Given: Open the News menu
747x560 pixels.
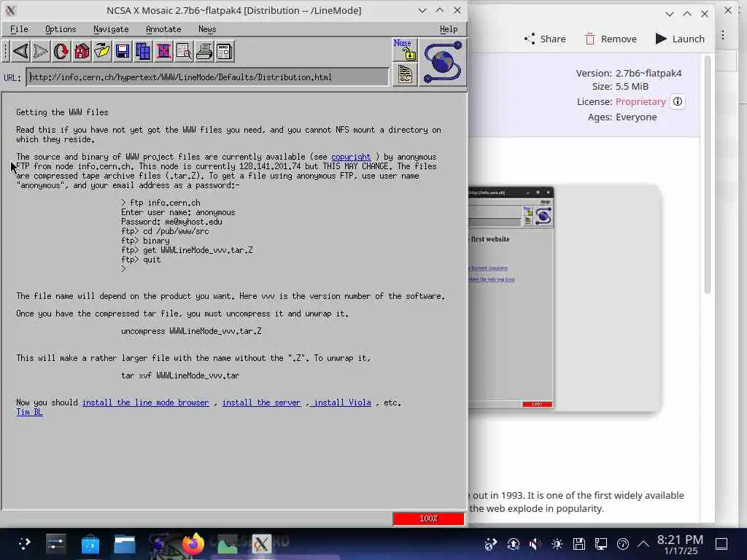Looking at the screenshot, I should point(207,29).
